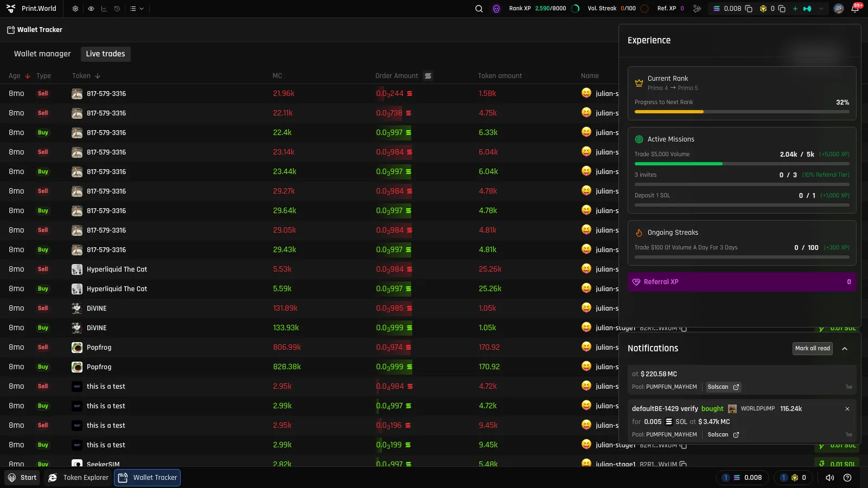The height and width of the screenshot is (488, 868).
Task: Click the Print.World logo icon
Action: pos(11,9)
